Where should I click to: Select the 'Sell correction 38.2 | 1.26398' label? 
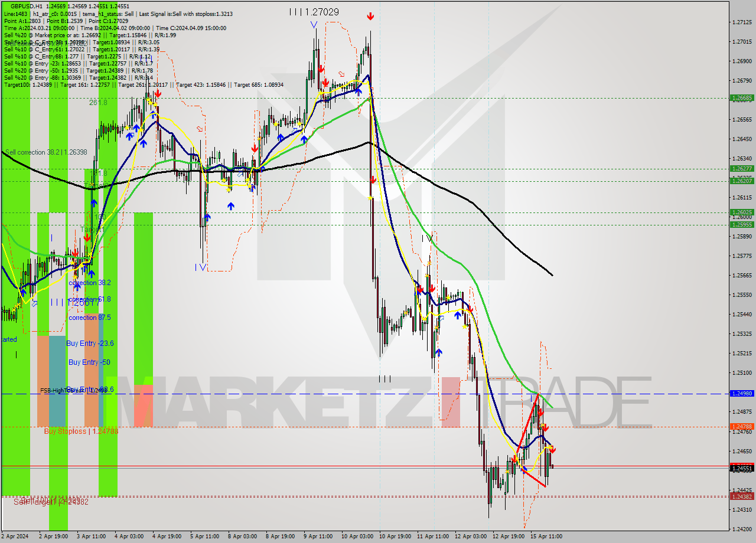pyautogui.click(x=46, y=152)
